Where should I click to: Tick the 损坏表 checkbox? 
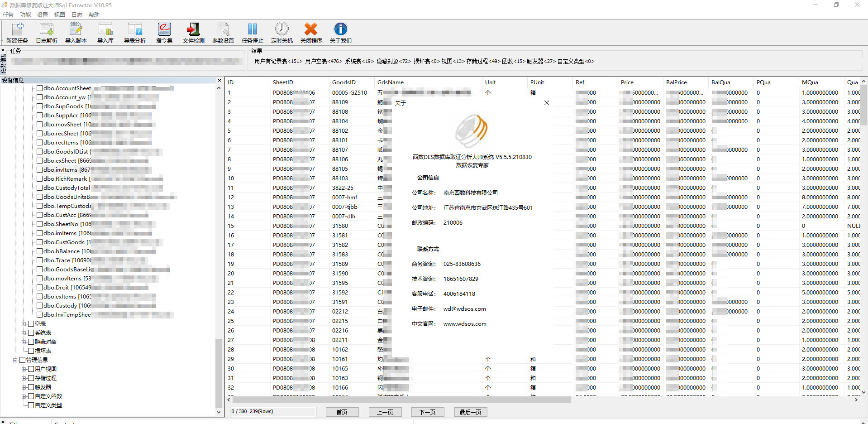31,351
